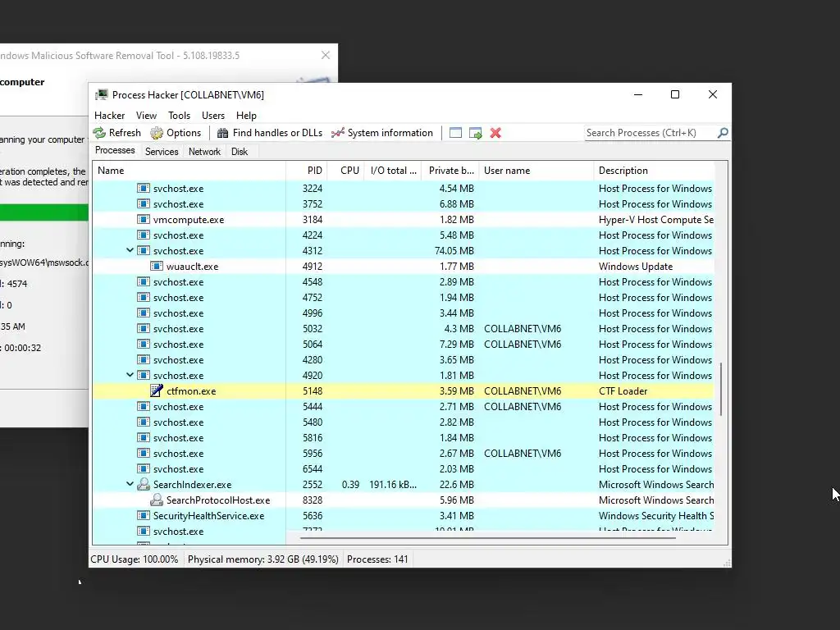Open System information graph
This screenshot has height=630, width=840.
coord(382,133)
